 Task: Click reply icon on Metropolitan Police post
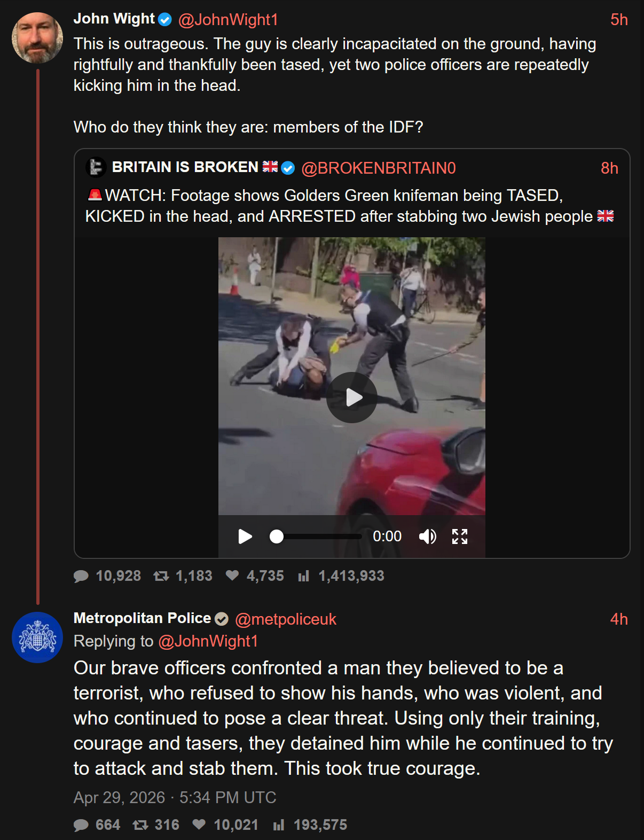pos(81,825)
